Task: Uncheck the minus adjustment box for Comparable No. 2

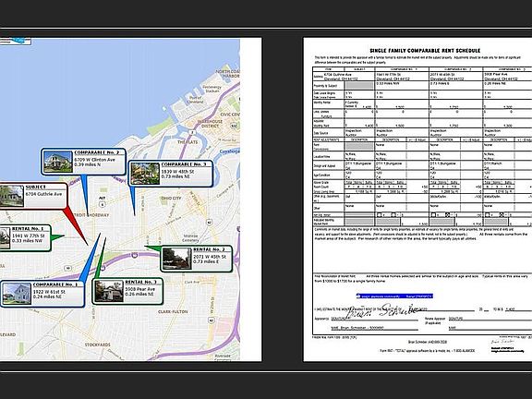Action: click(447, 215)
